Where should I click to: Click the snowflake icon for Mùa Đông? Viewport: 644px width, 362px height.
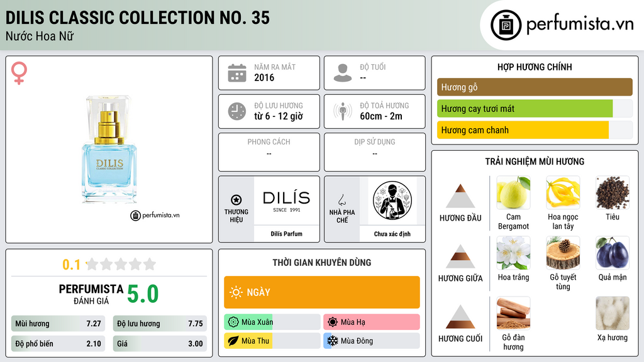333,341
